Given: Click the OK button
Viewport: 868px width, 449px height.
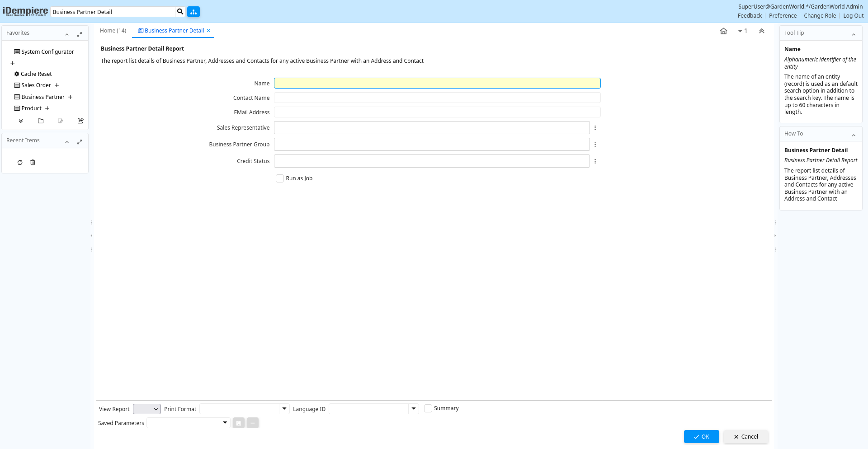Looking at the screenshot, I should [x=701, y=437].
